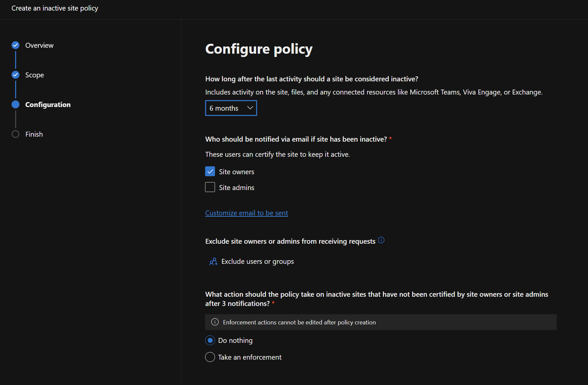Uncheck the Site owners checkbox

(210, 171)
